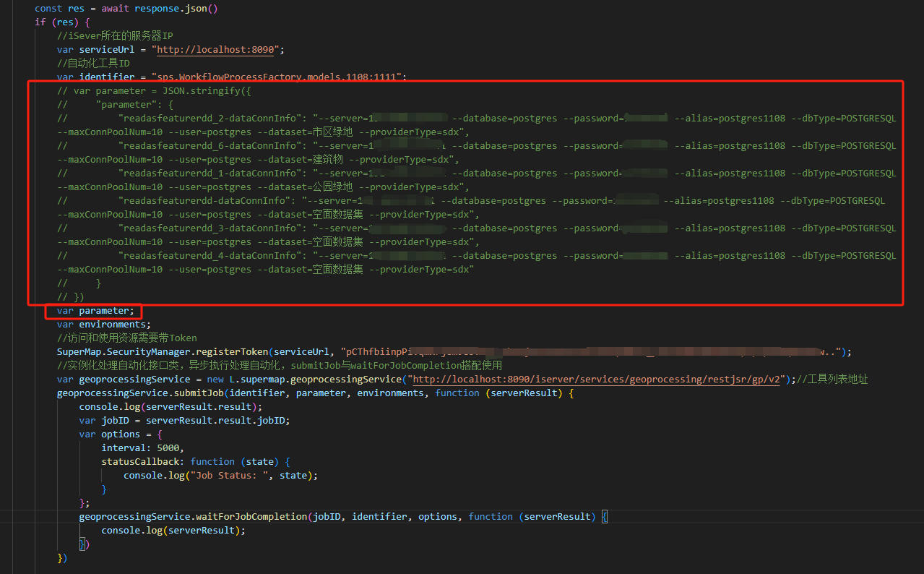This screenshot has width=924, height=574.
Task: Click the commented 'JSON.stringify({' text
Action: 207,91
